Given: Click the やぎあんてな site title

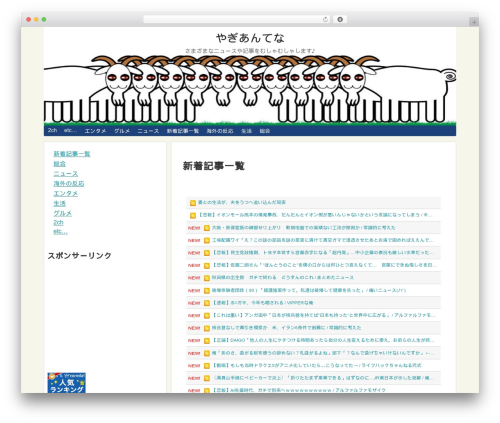Looking at the screenshot, I should coord(250,38).
